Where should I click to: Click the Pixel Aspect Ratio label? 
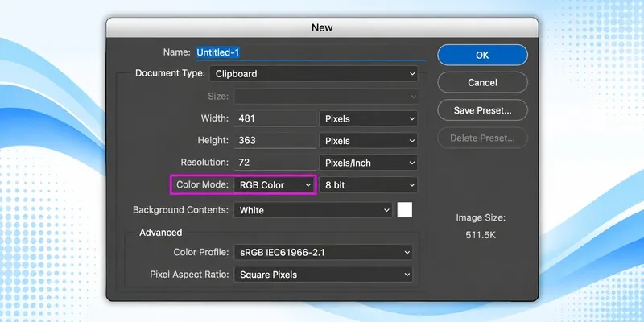[x=189, y=275]
